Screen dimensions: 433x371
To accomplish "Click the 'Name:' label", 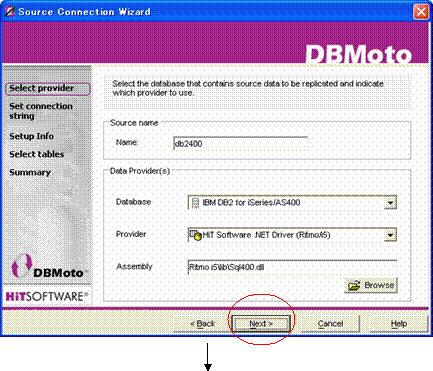I will (x=127, y=142).
